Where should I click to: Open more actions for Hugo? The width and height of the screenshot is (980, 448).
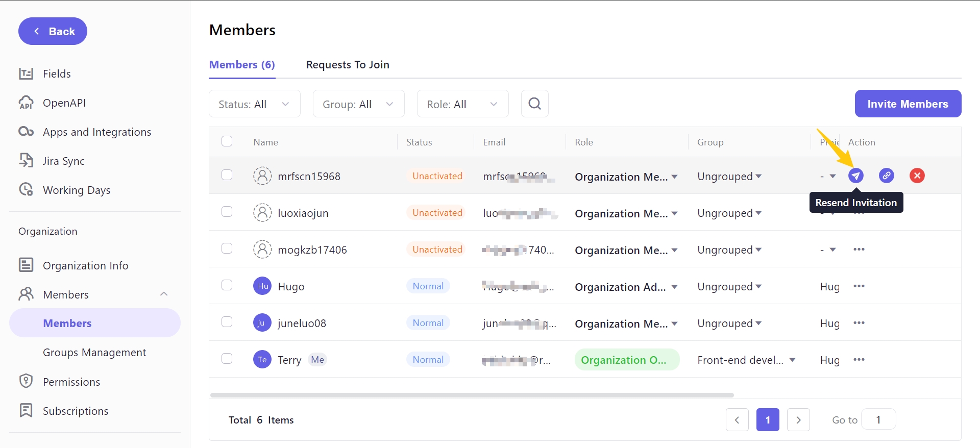tap(859, 286)
